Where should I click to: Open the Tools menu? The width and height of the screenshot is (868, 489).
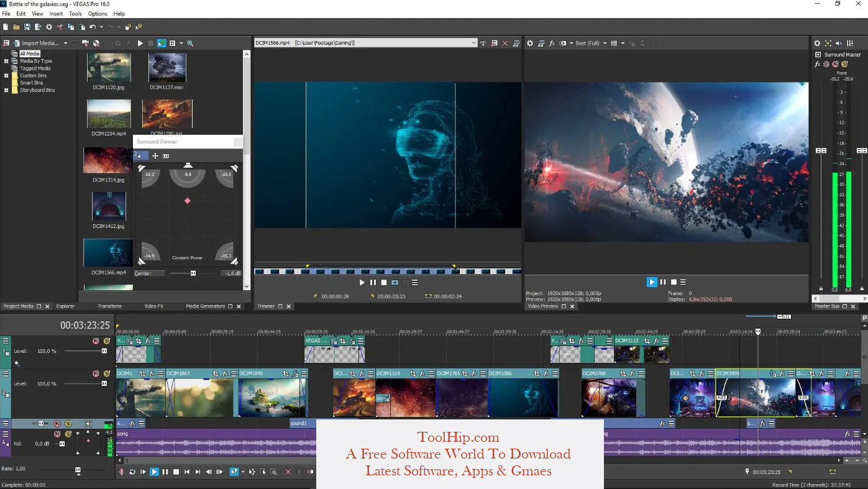click(75, 14)
